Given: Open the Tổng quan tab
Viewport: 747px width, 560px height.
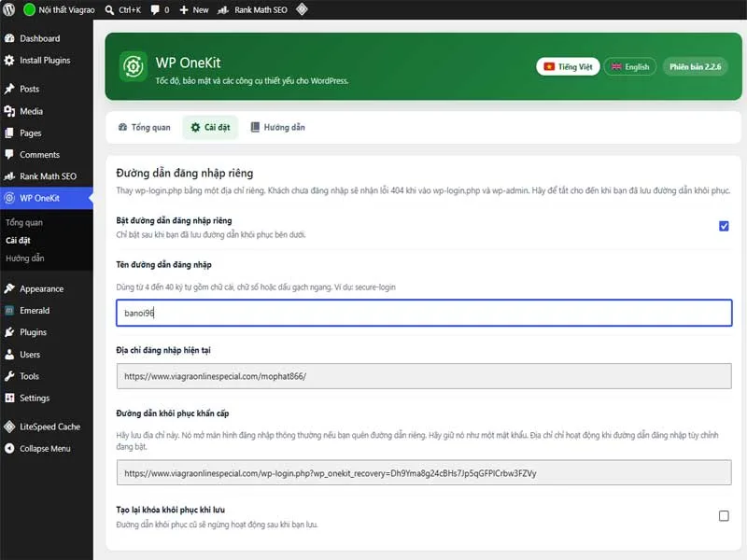Looking at the screenshot, I should tap(144, 127).
